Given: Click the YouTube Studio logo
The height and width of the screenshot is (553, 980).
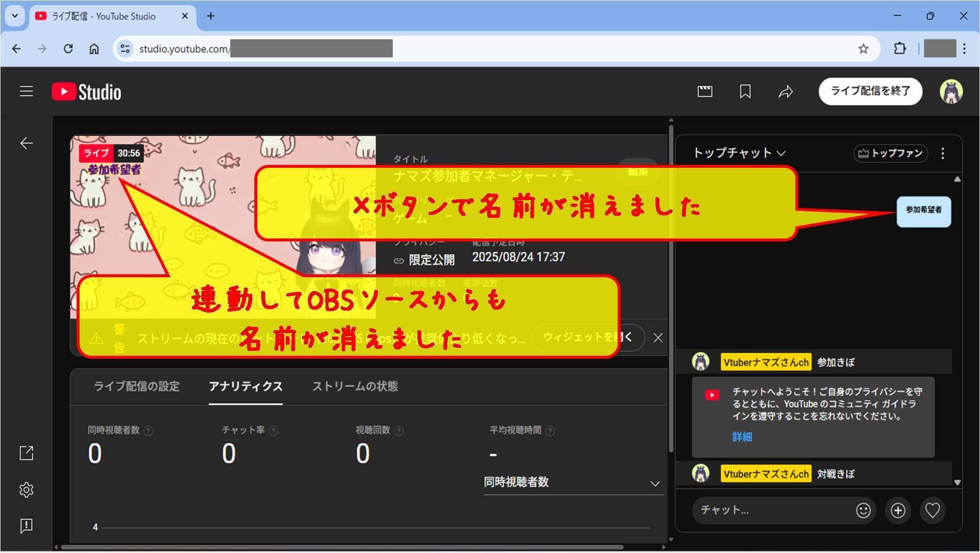Looking at the screenshot, I should (86, 91).
